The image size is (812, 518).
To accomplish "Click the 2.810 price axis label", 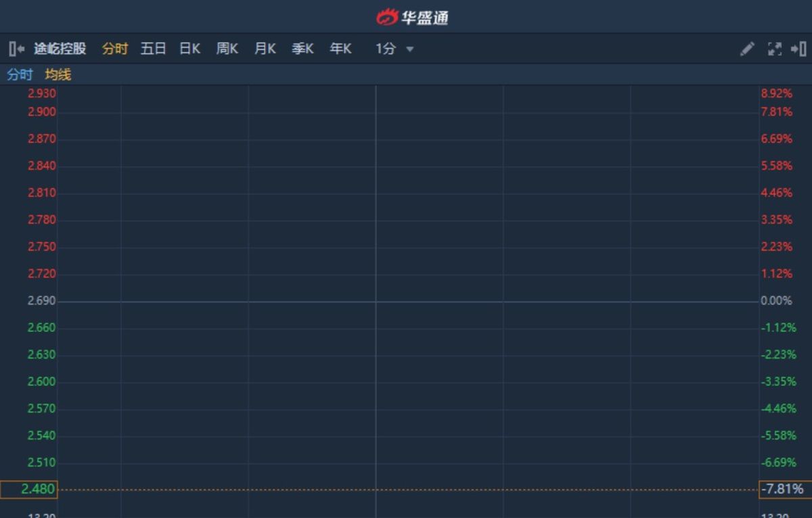I will pos(42,193).
